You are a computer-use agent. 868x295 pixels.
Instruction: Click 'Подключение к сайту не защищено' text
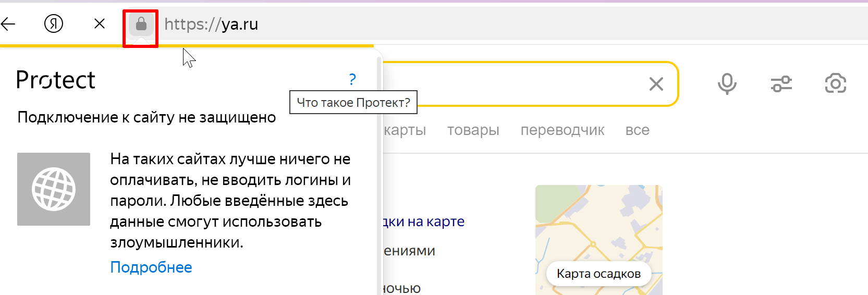click(146, 117)
